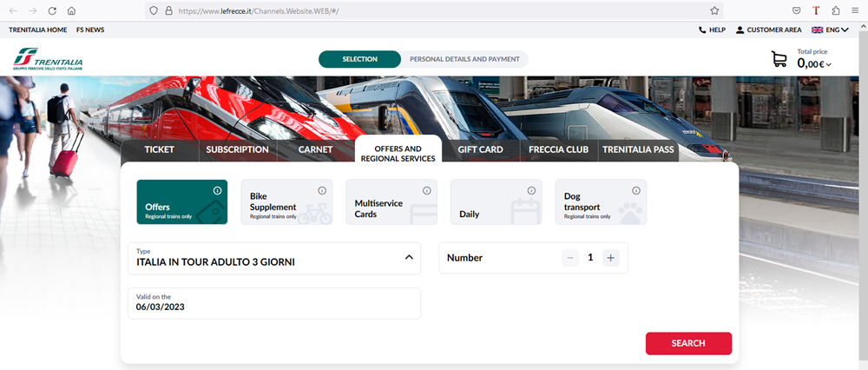Click the browser forward arrow
Viewport: 868px width, 370px height.
click(x=33, y=10)
